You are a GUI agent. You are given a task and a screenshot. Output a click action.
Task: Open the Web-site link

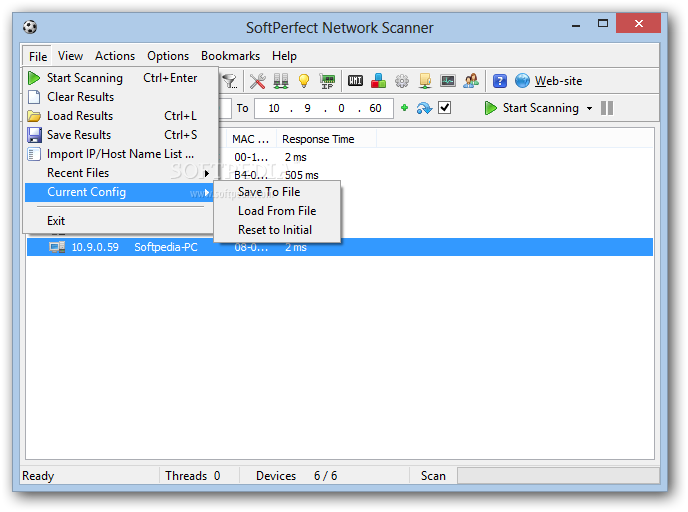click(x=558, y=81)
